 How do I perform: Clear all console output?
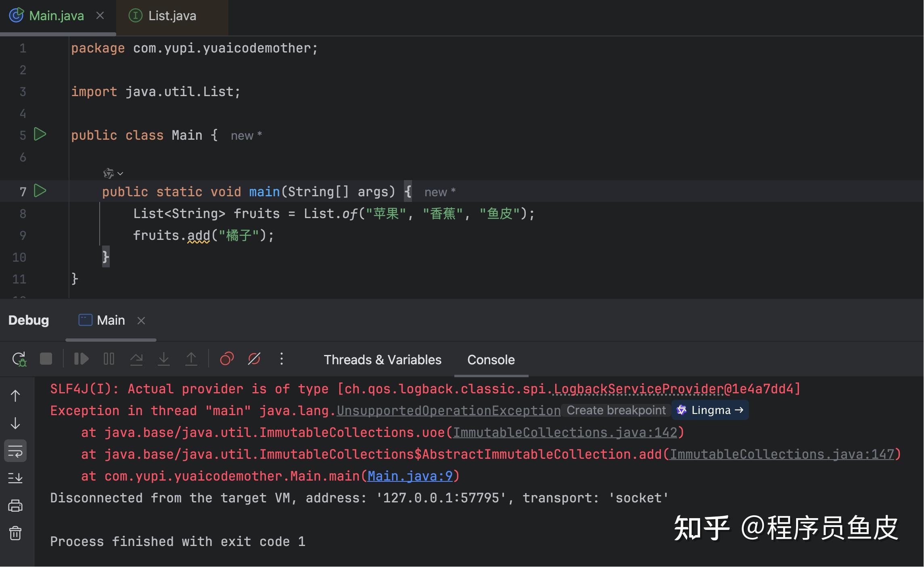(x=15, y=533)
